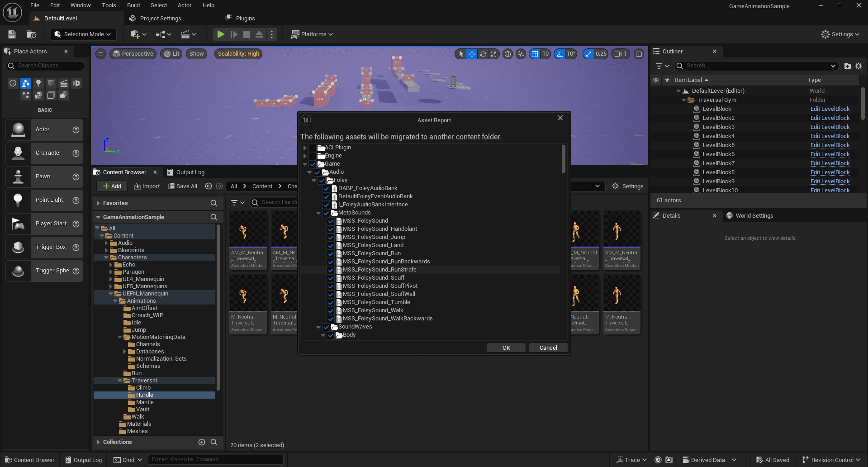868x467 pixels.
Task: Uncheck DABP_FoleyAudioBank checkbox
Action: coord(326,188)
